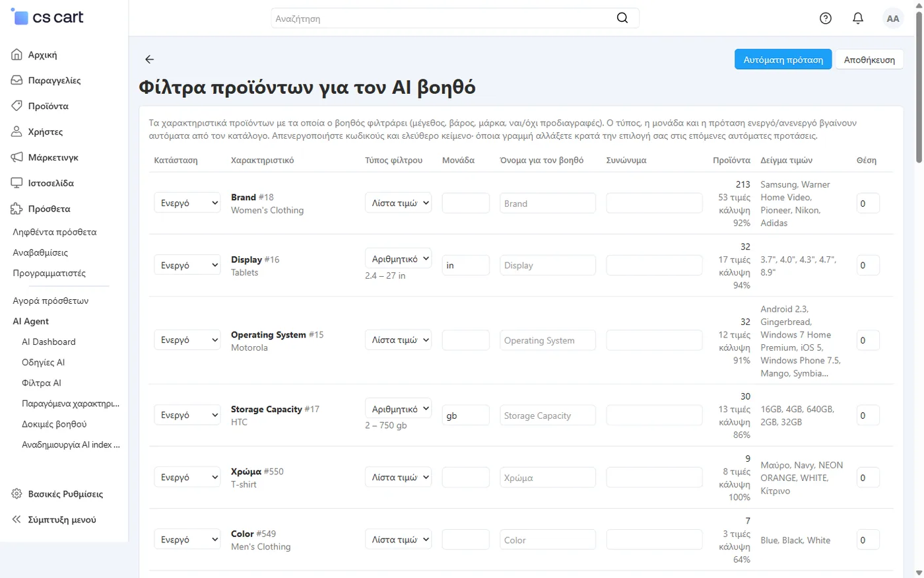The height and width of the screenshot is (578, 924).
Task: Click position field for Operating System row
Action: click(x=868, y=340)
